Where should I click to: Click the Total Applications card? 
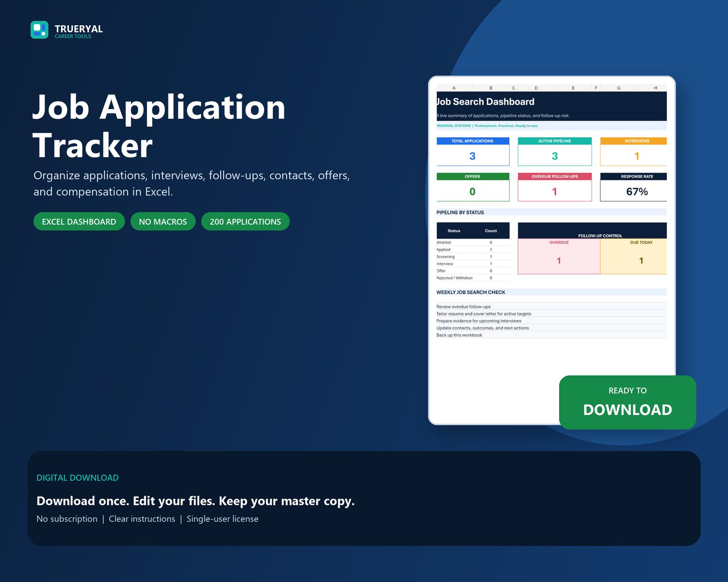[473, 151]
